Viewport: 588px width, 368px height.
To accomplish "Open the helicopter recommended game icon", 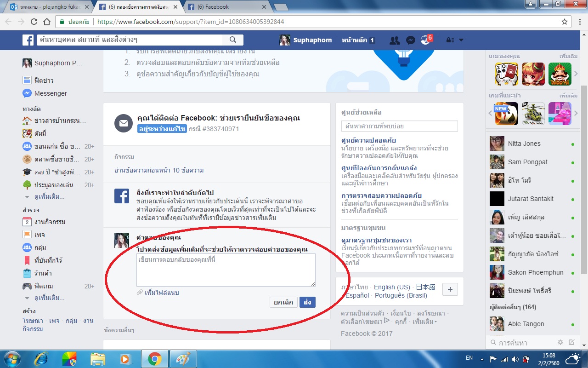I will click(x=533, y=114).
